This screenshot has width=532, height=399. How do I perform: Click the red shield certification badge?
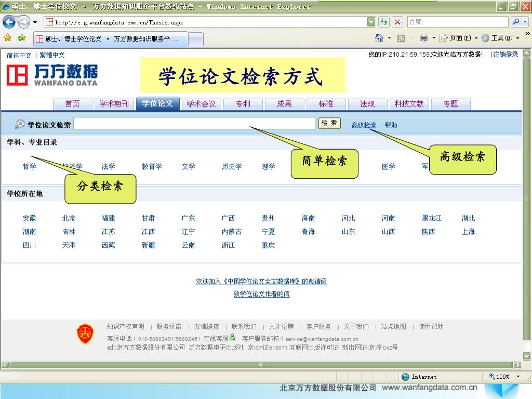click(85, 334)
